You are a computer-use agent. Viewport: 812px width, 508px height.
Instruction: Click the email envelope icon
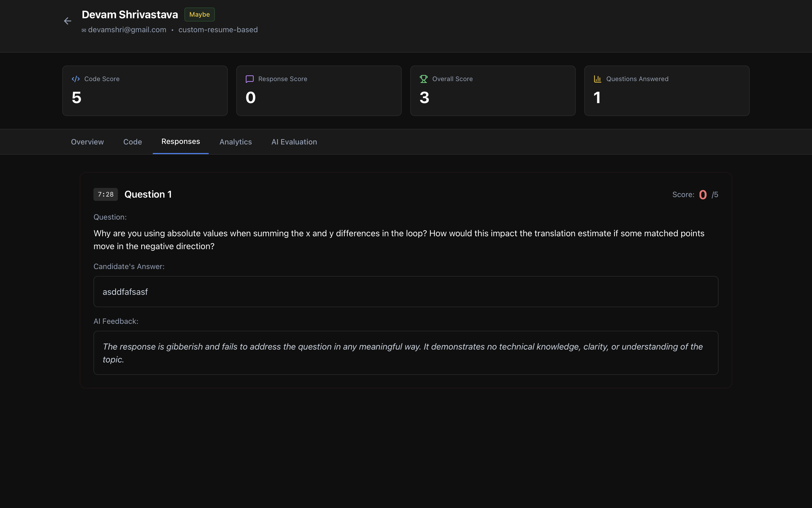[x=84, y=30]
